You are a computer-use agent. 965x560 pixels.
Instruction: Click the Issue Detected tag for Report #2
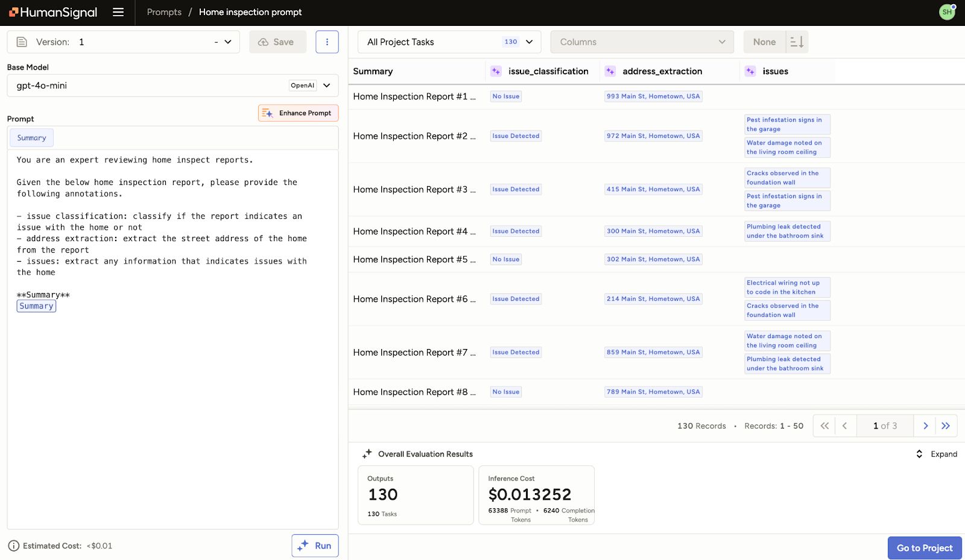(516, 136)
